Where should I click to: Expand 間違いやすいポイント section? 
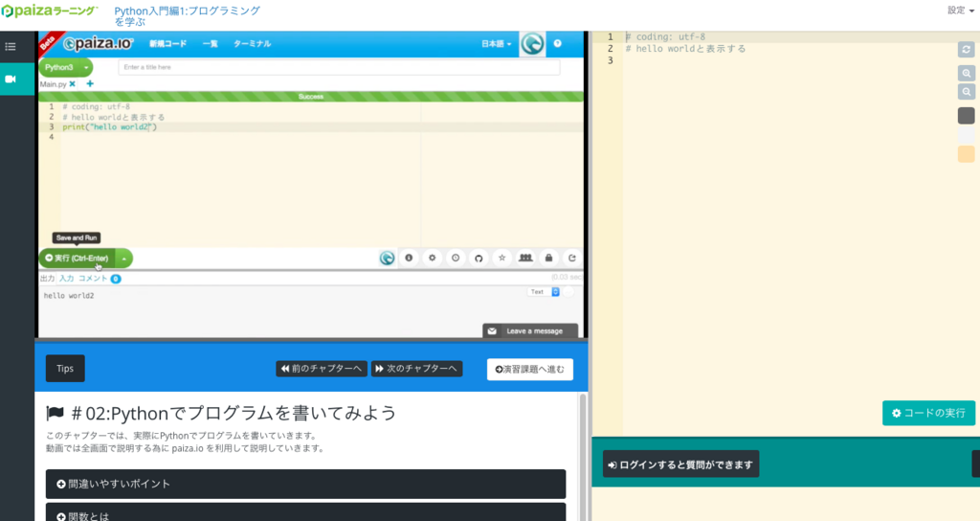tap(305, 484)
